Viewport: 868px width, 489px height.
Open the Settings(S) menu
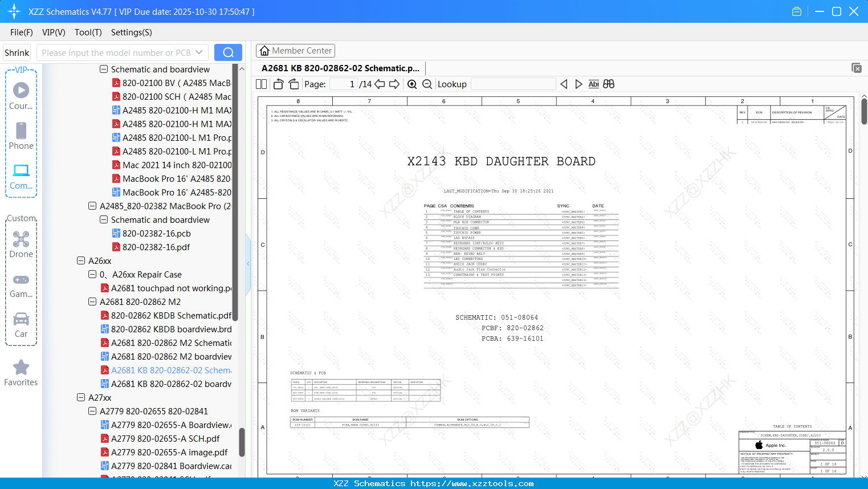click(x=132, y=32)
